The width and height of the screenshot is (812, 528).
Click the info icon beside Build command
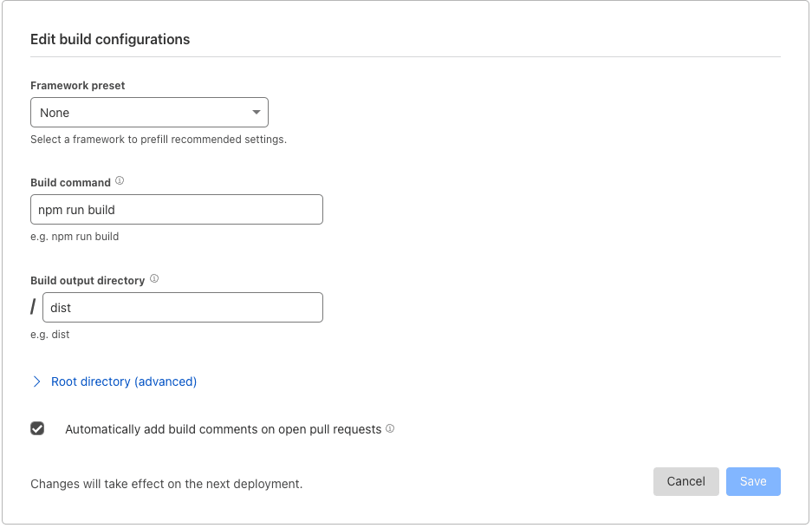pyautogui.click(x=120, y=181)
